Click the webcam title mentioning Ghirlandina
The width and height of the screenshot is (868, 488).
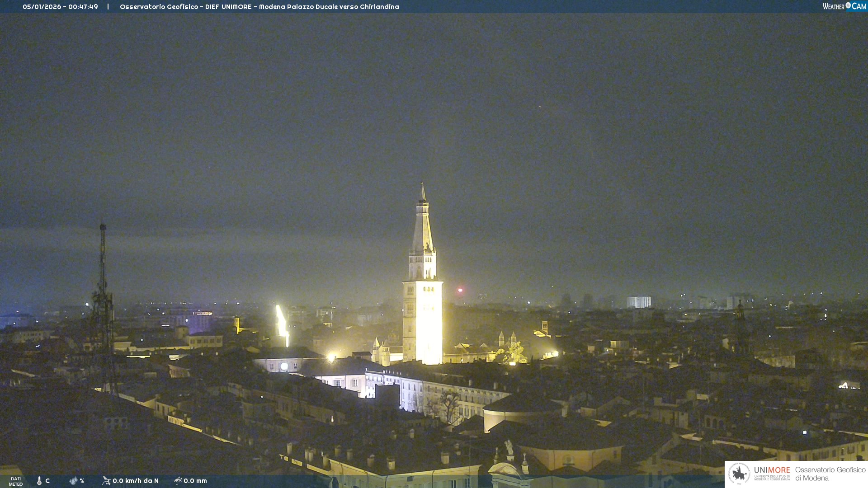pos(259,7)
